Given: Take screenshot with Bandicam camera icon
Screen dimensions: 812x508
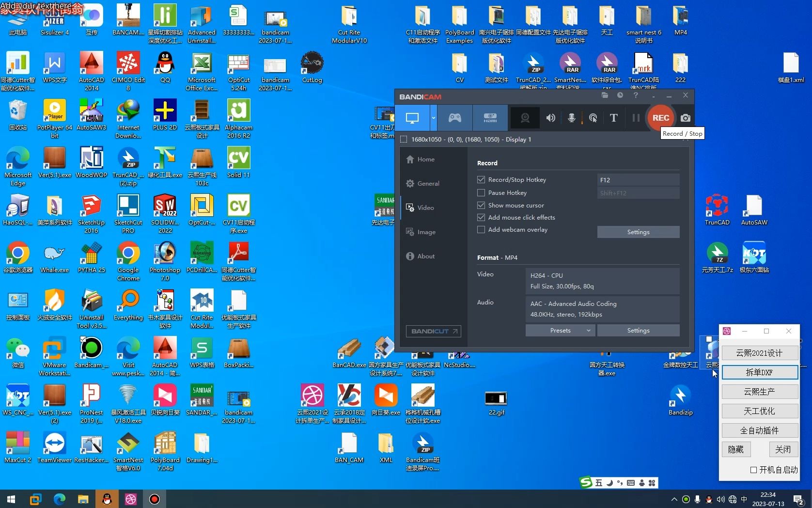Looking at the screenshot, I should tap(685, 118).
